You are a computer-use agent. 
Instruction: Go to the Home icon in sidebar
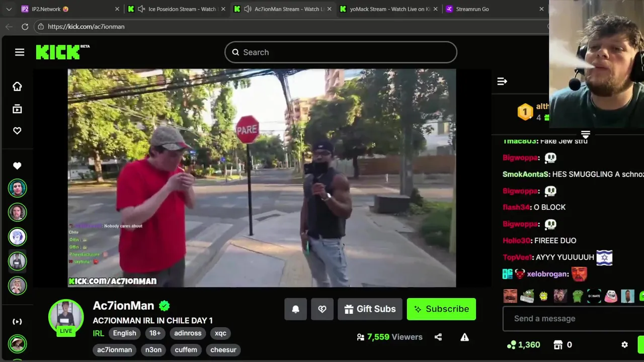[17, 86]
